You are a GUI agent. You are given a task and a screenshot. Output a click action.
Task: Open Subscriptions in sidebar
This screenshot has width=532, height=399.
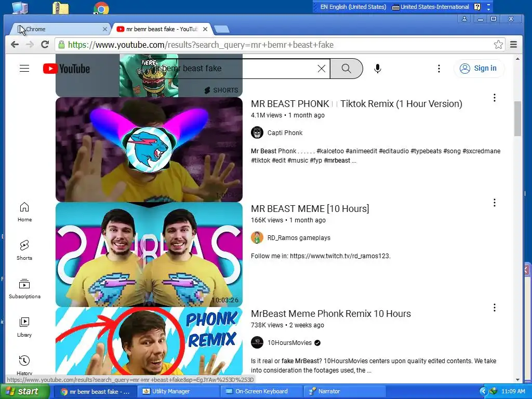24,289
